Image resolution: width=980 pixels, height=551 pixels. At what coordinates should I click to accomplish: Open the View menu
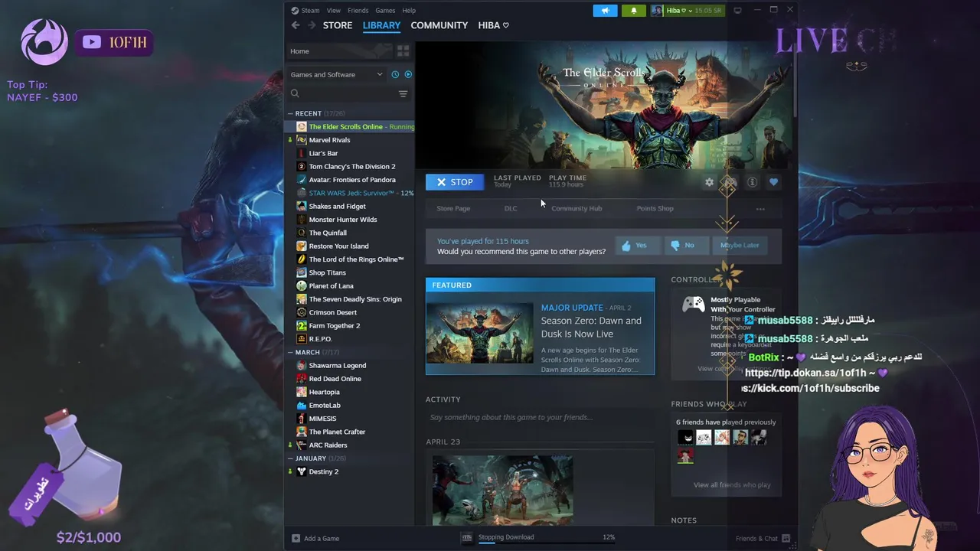pos(334,11)
